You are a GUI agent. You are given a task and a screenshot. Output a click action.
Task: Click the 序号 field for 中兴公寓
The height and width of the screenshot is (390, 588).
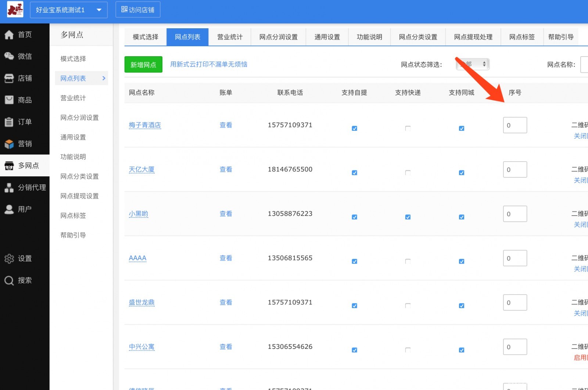[515, 347]
